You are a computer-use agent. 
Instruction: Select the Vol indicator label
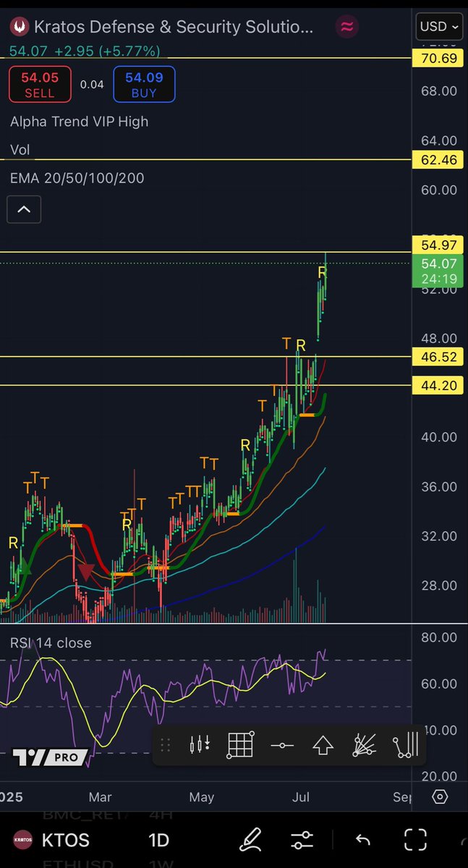[20, 150]
